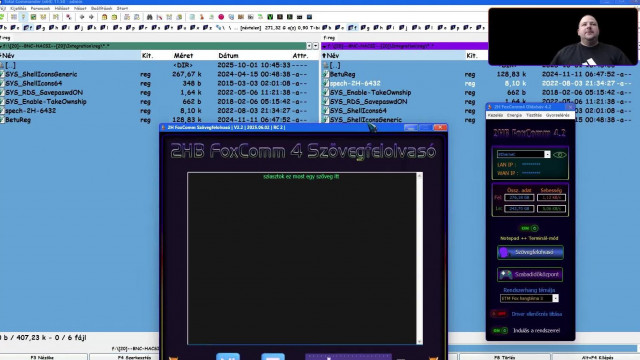Open the network adapter dropdown in FoxComm

point(547,154)
